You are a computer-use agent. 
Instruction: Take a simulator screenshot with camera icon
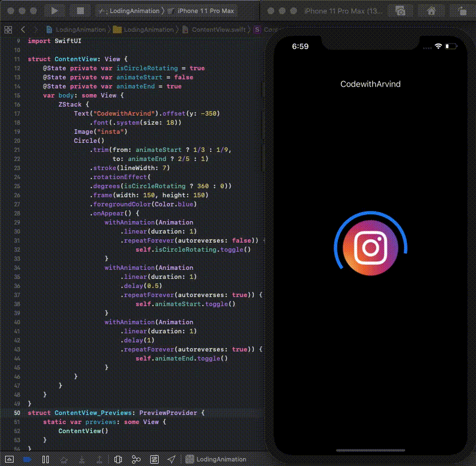(401, 11)
